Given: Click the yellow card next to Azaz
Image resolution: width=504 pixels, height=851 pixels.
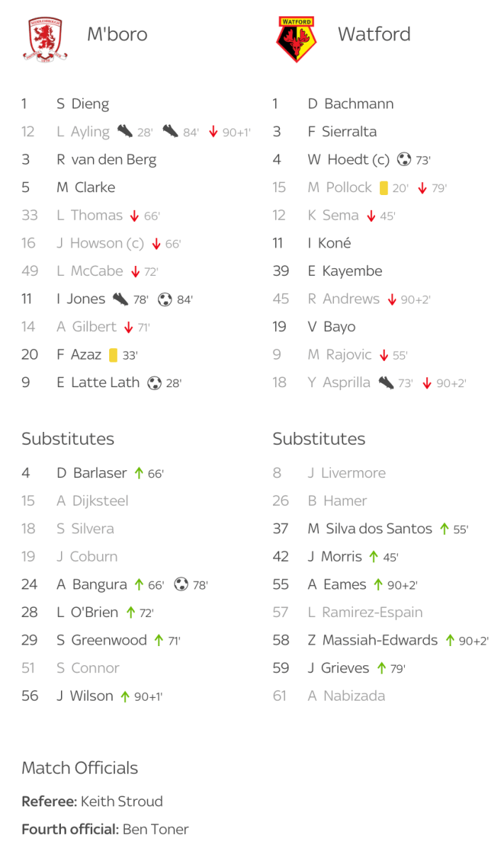Looking at the screenshot, I should pyautogui.click(x=113, y=355).
